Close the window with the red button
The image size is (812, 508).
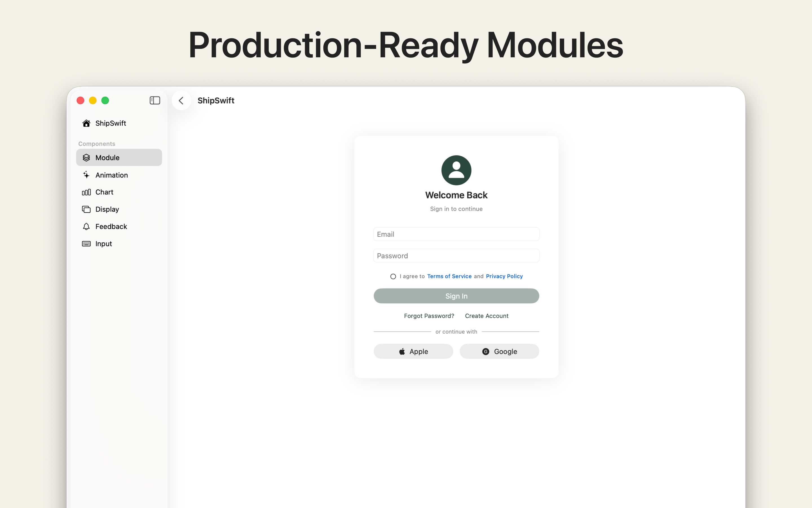81,100
